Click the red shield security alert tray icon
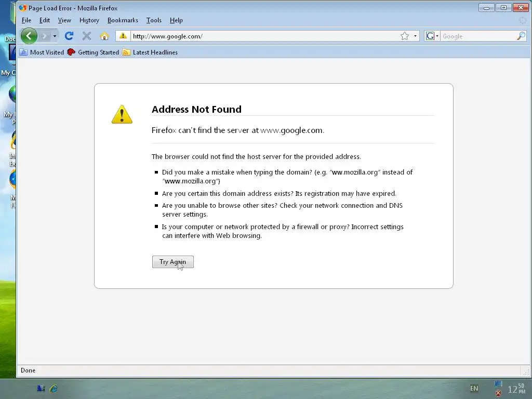 click(x=498, y=393)
